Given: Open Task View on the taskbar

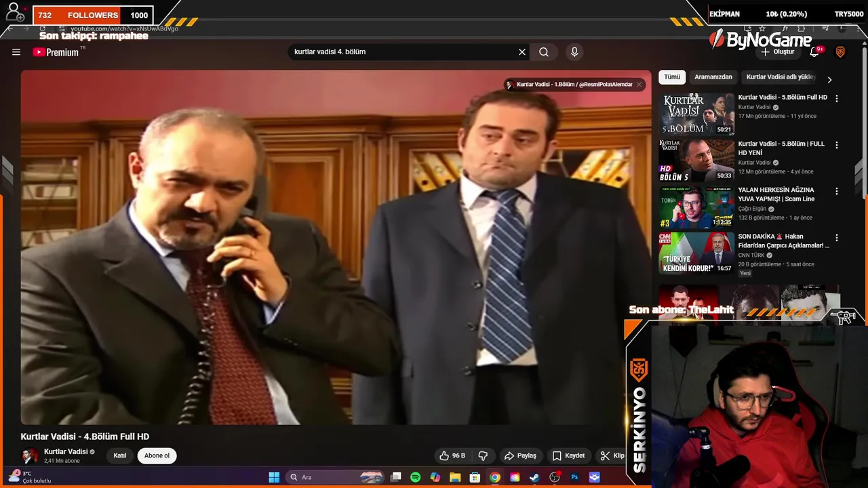Looking at the screenshot, I should tap(396, 477).
